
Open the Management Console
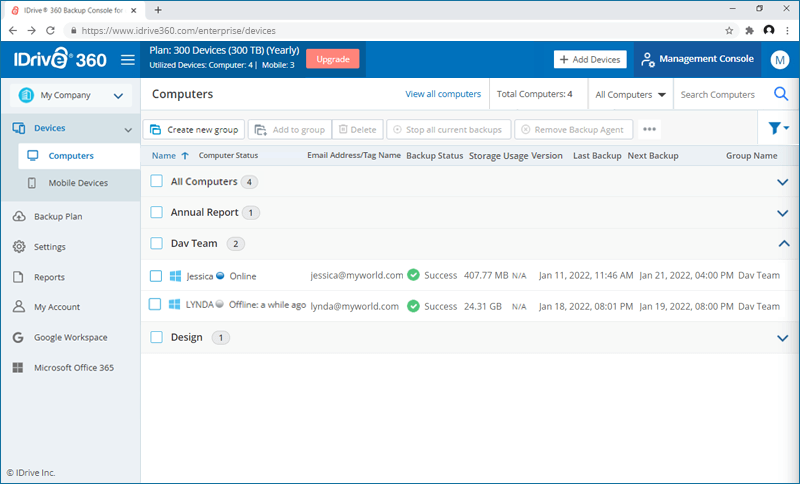click(697, 59)
